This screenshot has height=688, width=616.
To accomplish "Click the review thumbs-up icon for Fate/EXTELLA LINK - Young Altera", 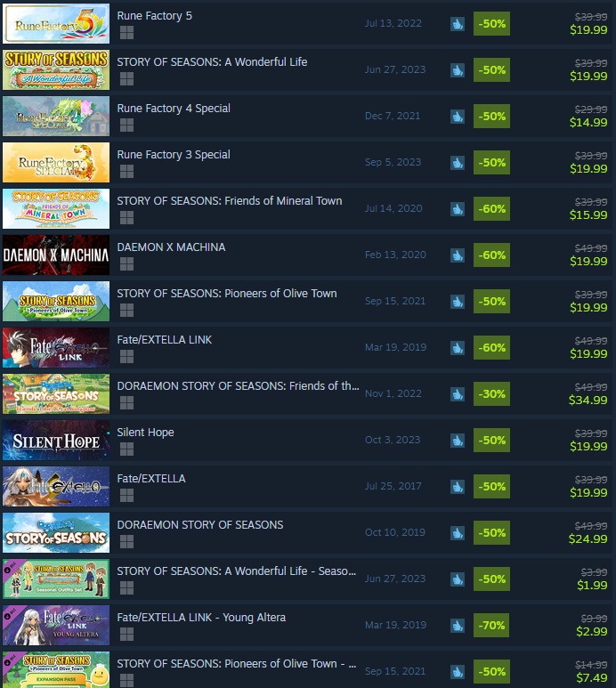I will 458,626.
